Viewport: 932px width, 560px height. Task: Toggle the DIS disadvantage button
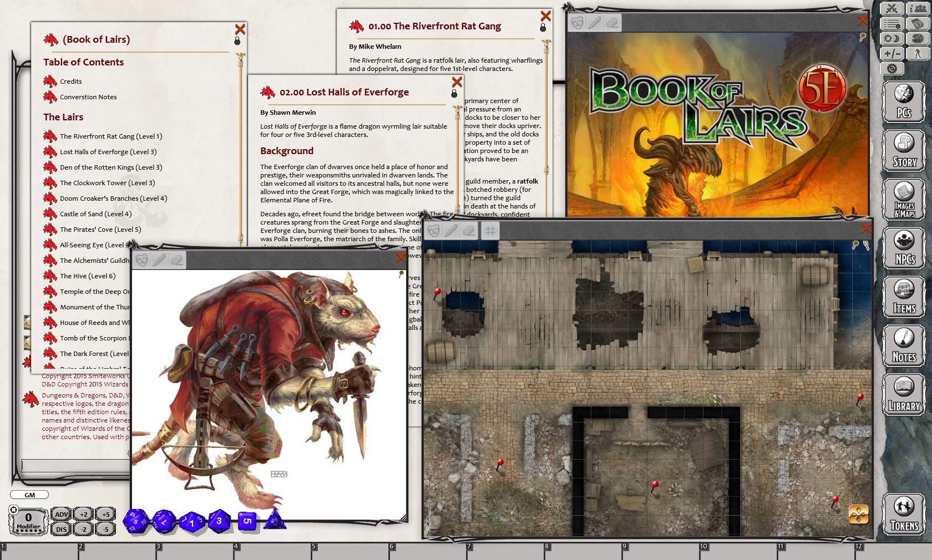[x=61, y=529]
